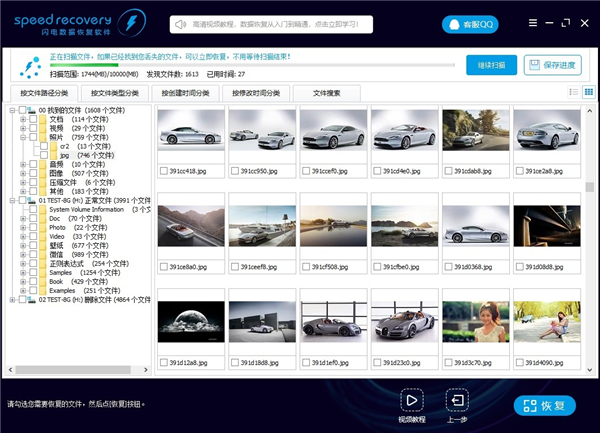Expand the 视频 folder node
The width and height of the screenshot is (600, 433).
(22, 128)
